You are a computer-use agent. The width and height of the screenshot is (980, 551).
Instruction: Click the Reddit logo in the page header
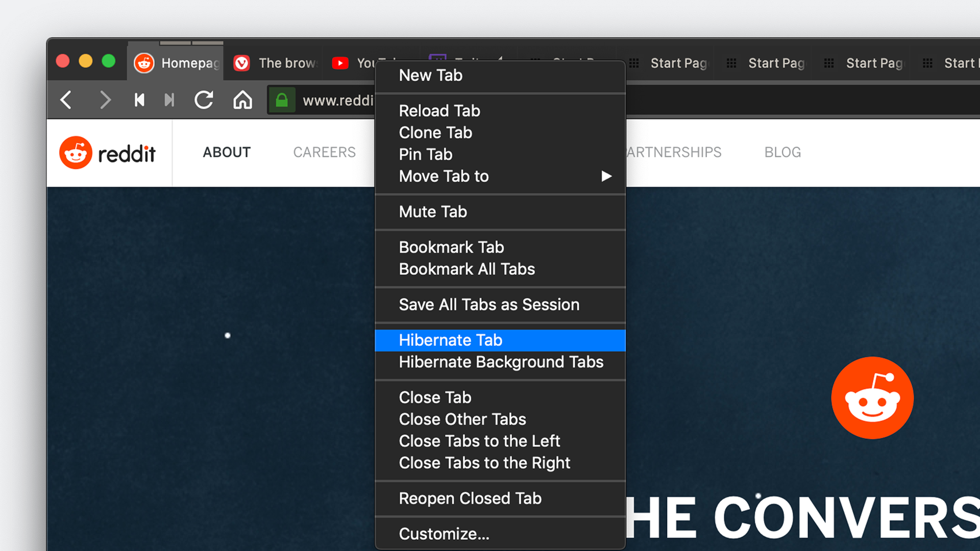pyautogui.click(x=107, y=153)
